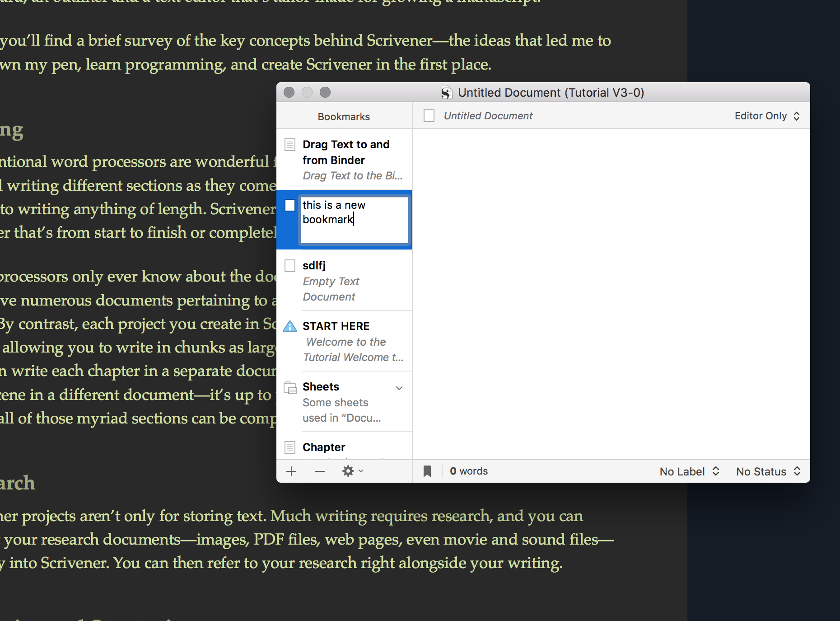Click the START HERE warning triangle icon
840x621 pixels.
(290, 326)
